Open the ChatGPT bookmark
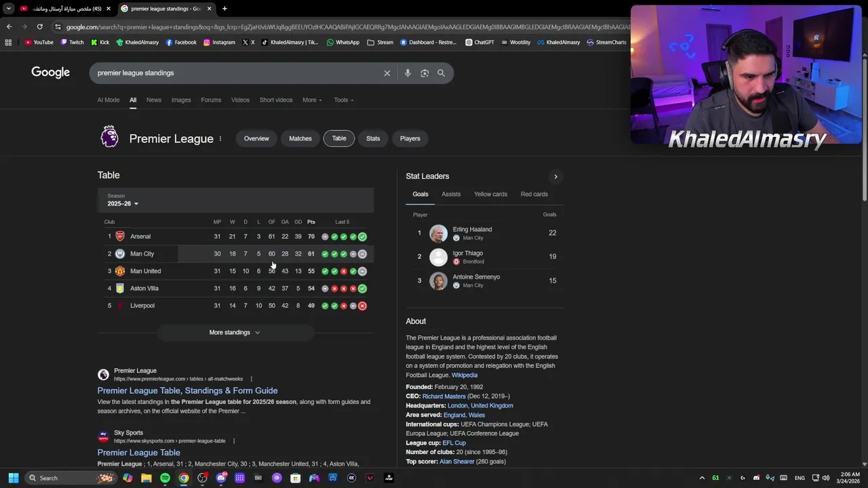Image resolution: width=868 pixels, height=488 pixels. click(479, 42)
